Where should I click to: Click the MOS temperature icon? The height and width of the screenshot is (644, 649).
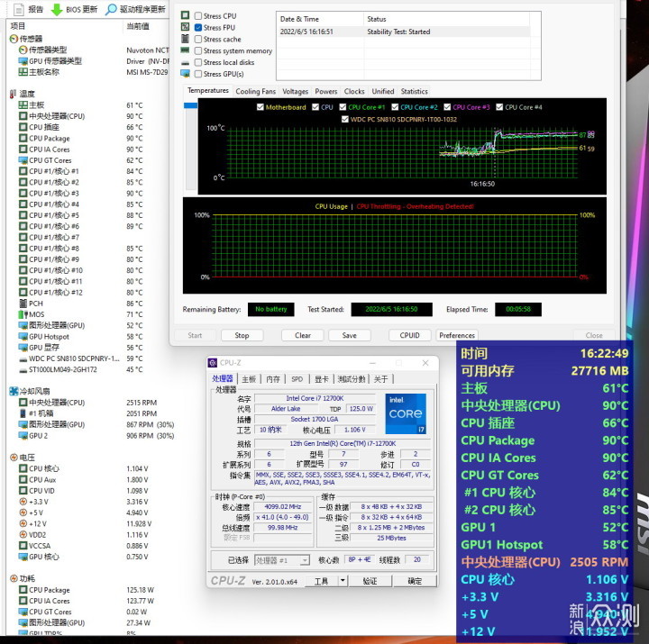(x=23, y=314)
